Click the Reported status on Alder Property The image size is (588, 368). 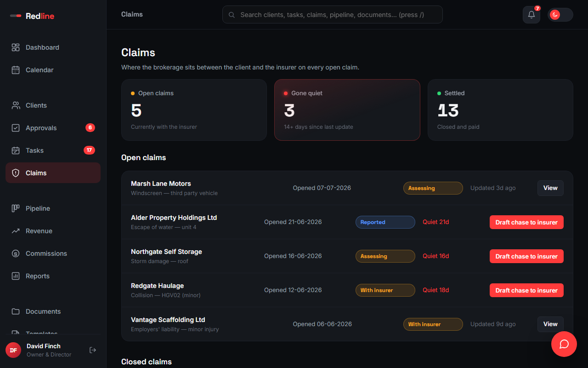pyautogui.click(x=385, y=222)
